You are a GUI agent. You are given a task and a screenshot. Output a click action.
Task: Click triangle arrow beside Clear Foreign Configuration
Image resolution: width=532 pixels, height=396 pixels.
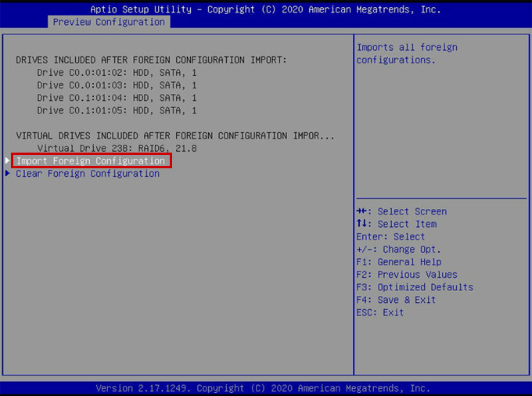click(x=8, y=174)
